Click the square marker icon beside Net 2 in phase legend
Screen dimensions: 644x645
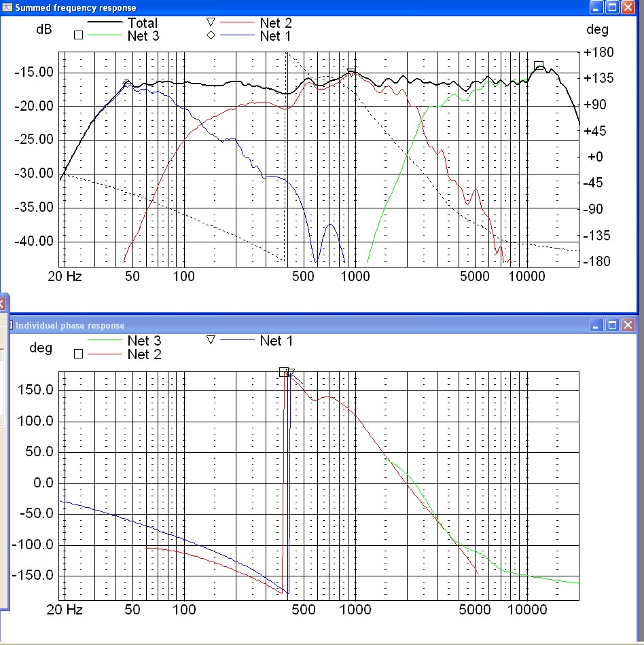pos(78,354)
